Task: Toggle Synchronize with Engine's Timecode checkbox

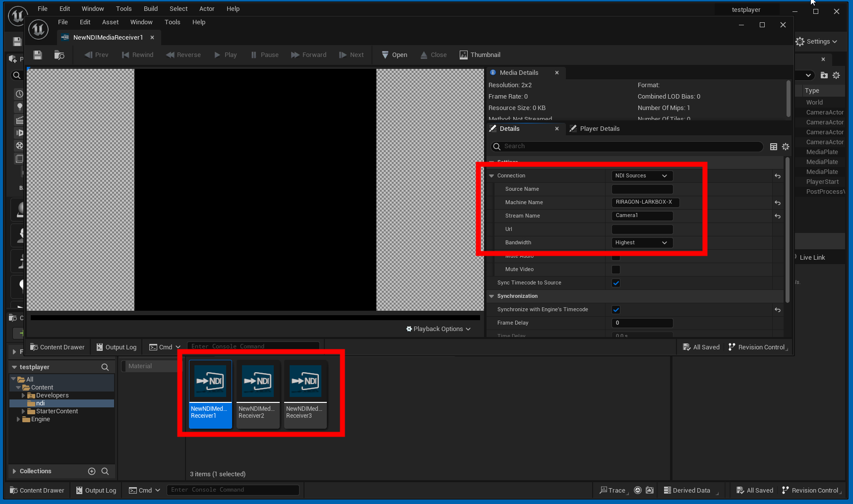Action: (616, 310)
